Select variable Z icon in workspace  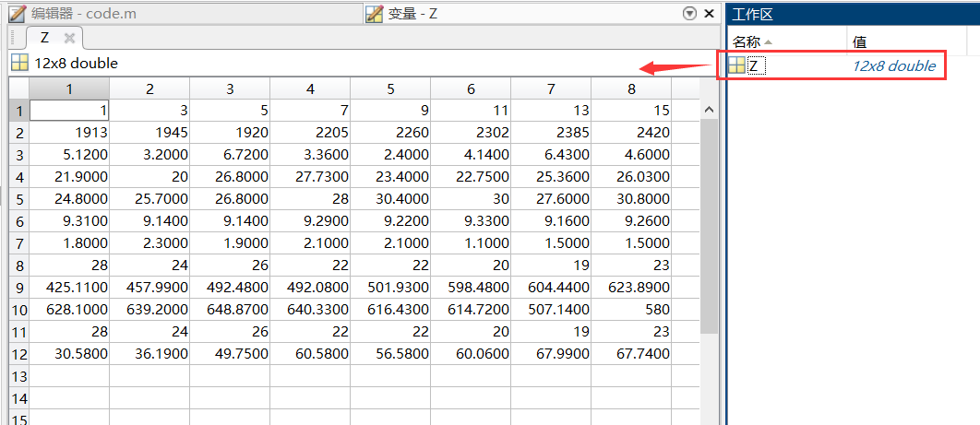[x=737, y=65]
